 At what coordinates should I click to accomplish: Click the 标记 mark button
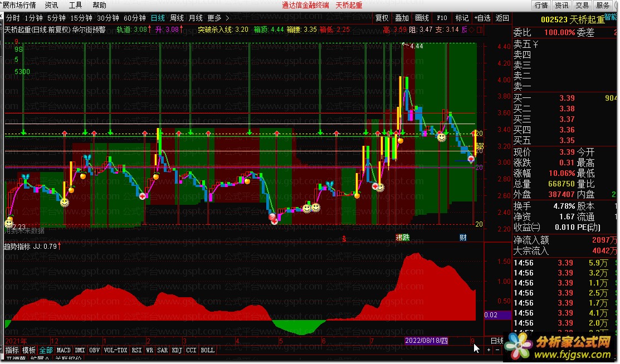[462, 18]
